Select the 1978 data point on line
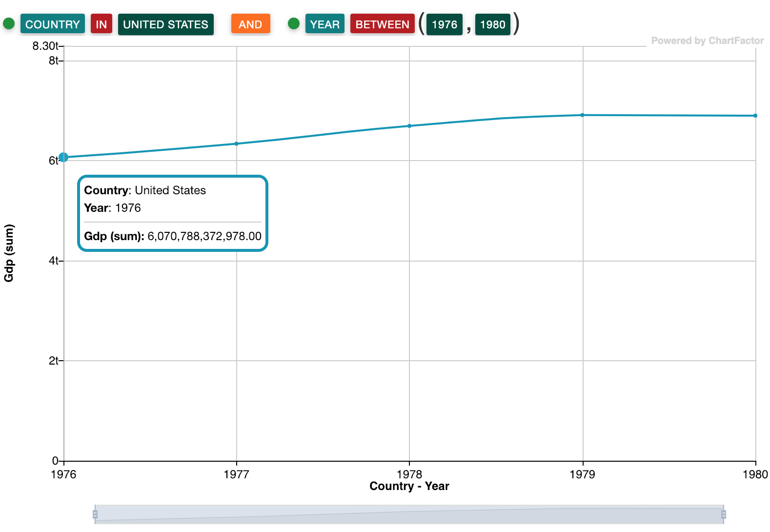This screenshot has width=770, height=532. tap(409, 126)
